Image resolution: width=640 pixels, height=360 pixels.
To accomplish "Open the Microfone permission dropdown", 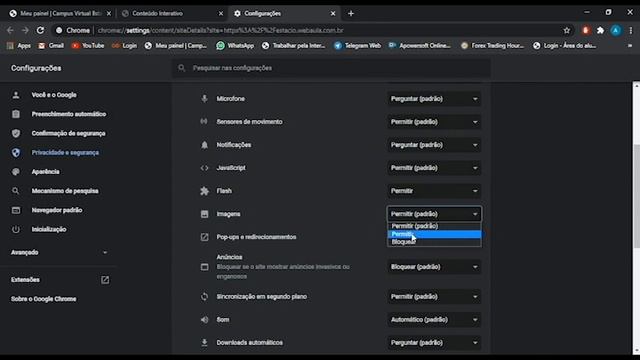I will [x=434, y=99].
